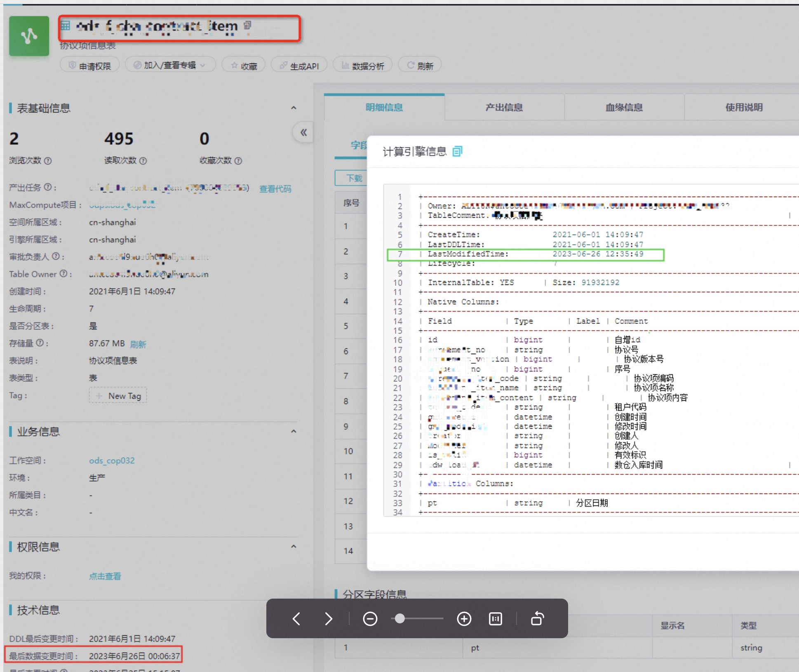Image resolution: width=799 pixels, height=672 pixels.
Task: Reset image to 1:1 original size
Action: pos(495,619)
